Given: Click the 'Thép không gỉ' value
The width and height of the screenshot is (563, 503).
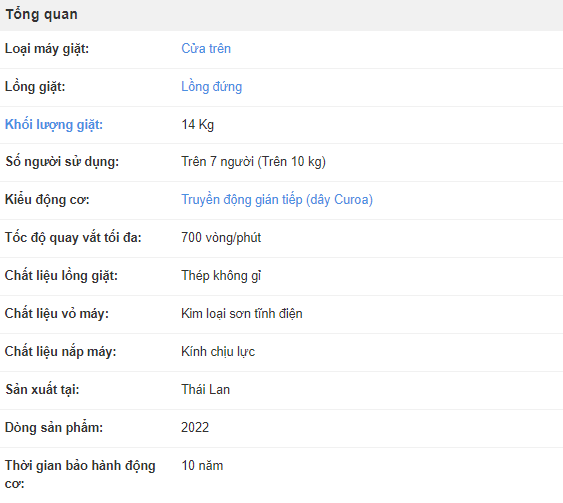Looking at the screenshot, I should (221, 276).
